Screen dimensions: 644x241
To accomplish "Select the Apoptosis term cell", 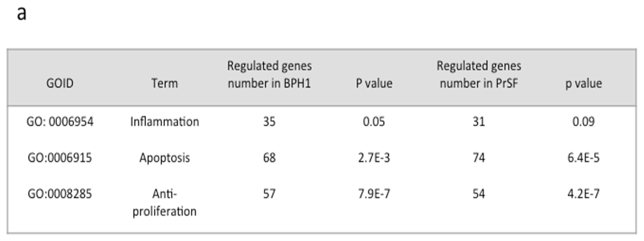I will pos(165,158).
